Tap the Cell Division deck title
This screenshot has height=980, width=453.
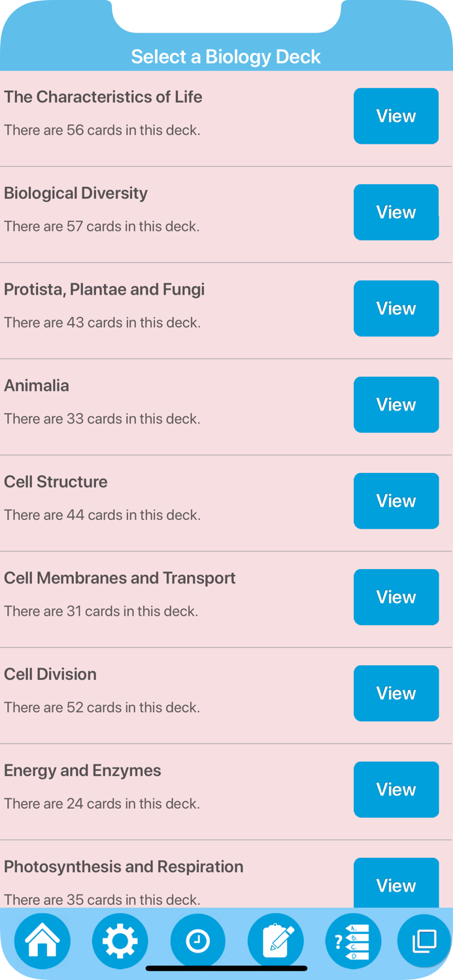point(50,674)
